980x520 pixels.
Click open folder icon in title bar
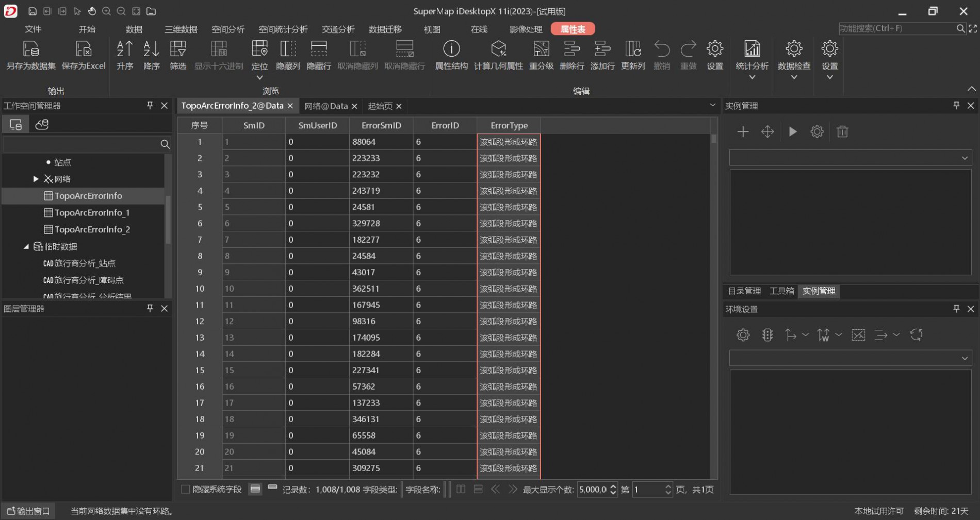pos(151,11)
